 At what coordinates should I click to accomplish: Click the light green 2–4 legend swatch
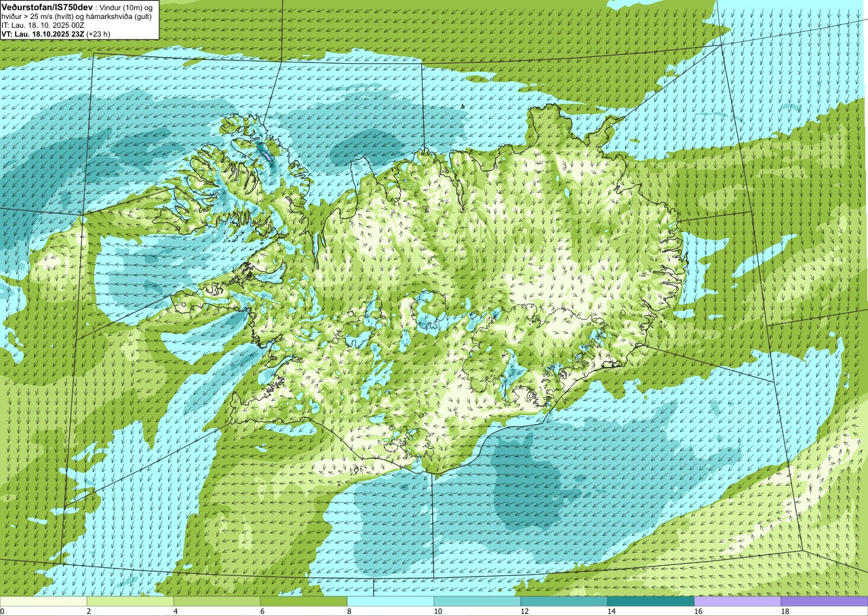(x=130, y=601)
